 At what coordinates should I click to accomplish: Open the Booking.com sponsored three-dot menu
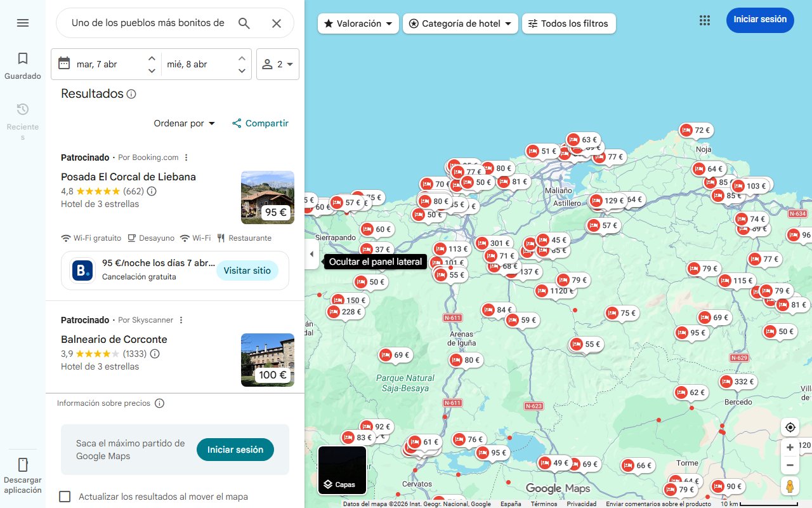click(x=186, y=157)
